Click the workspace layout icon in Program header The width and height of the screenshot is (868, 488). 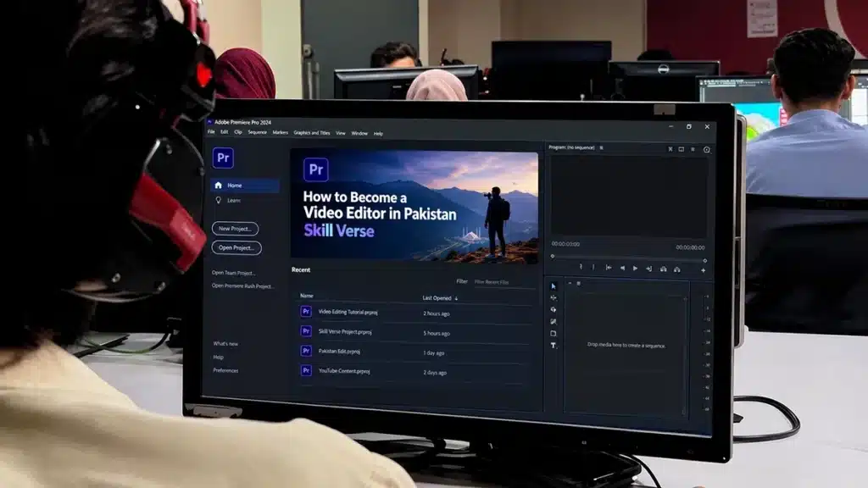682,149
